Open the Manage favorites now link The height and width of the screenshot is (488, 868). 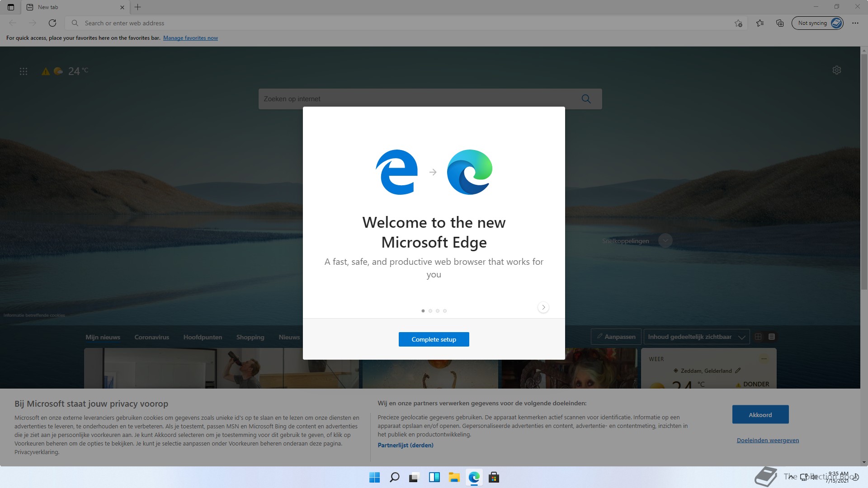pos(190,38)
